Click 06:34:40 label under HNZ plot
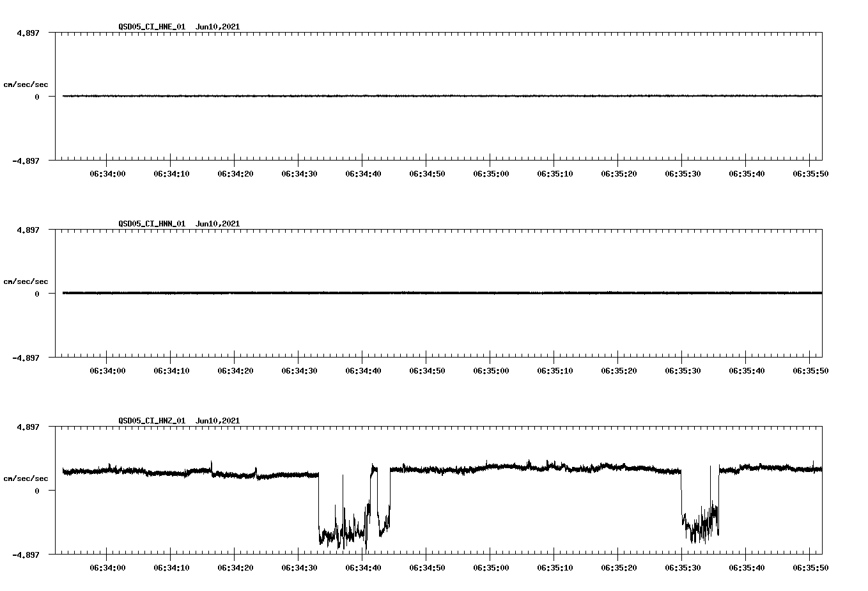Viewport: 868px width, 591px height. [x=363, y=568]
